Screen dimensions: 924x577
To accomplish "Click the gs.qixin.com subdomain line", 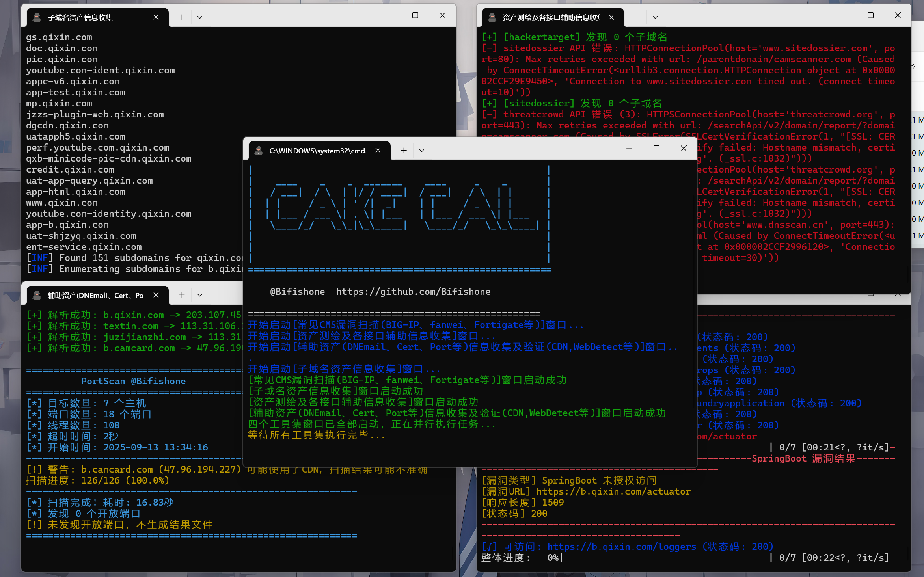I will coord(59,37).
